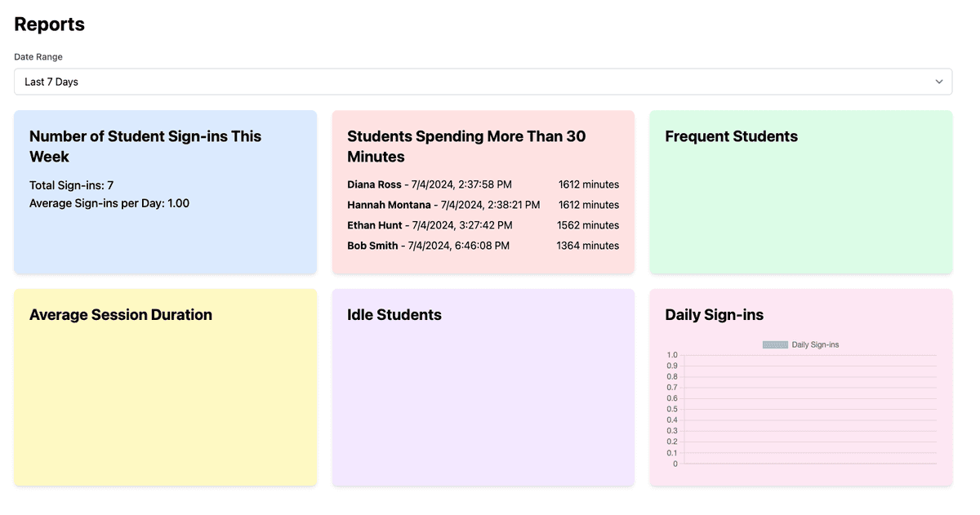Image resolution: width=980 pixels, height=515 pixels.
Task: Select the Diana Ross entry
Action: [x=376, y=184]
